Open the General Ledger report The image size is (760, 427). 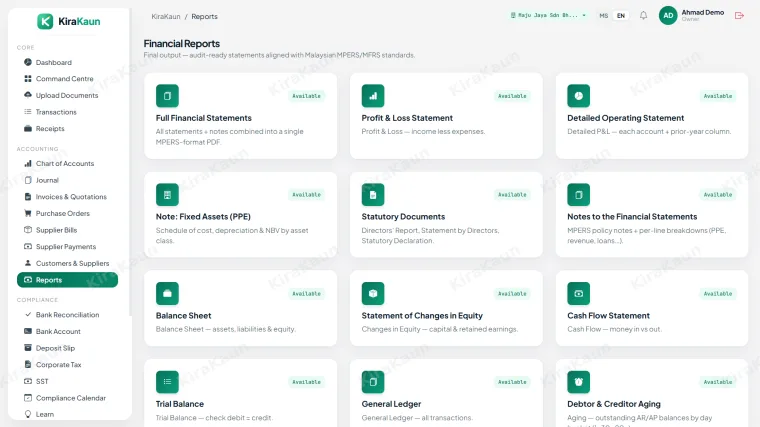click(x=446, y=393)
